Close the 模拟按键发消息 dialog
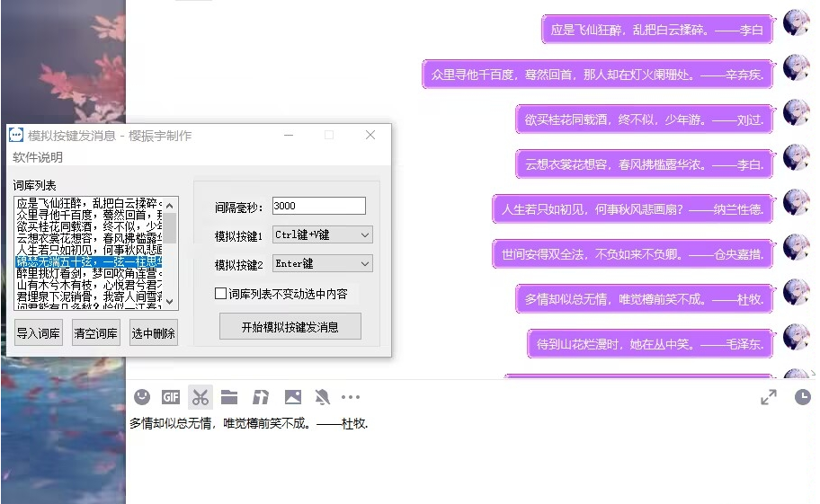Image resolution: width=820 pixels, height=504 pixels. (x=370, y=136)
